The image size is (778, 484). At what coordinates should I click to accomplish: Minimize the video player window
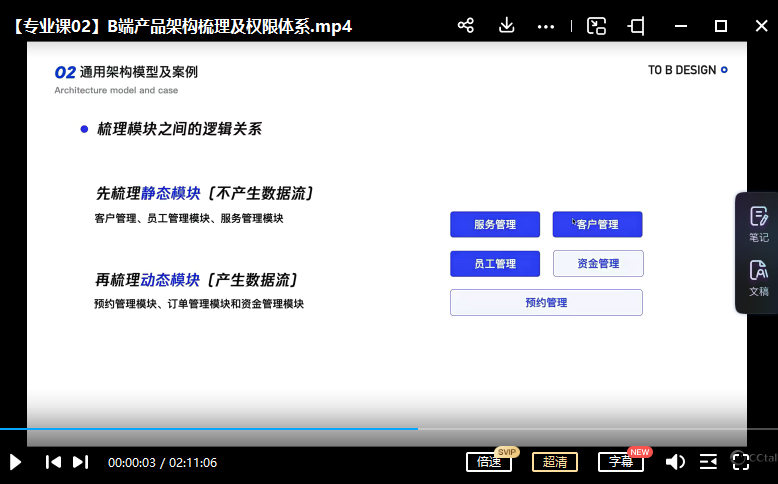pos(681,26)
